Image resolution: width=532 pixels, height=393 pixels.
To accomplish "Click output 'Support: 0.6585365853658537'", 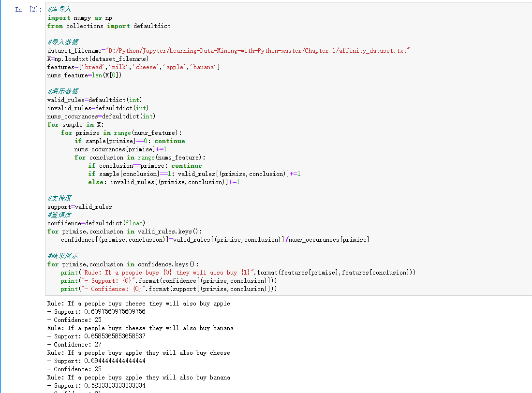I will pos(100,336).
